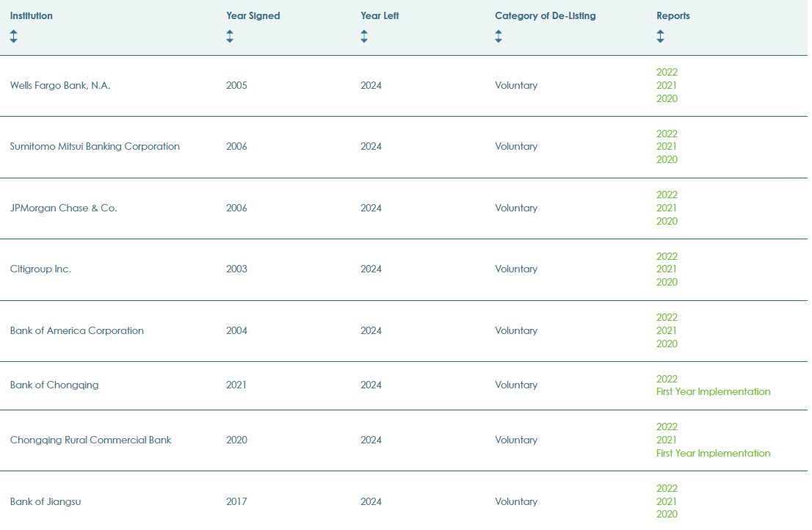812x530 pixels.
Task: Click the Institution column header
Action: tap(31, 15)
